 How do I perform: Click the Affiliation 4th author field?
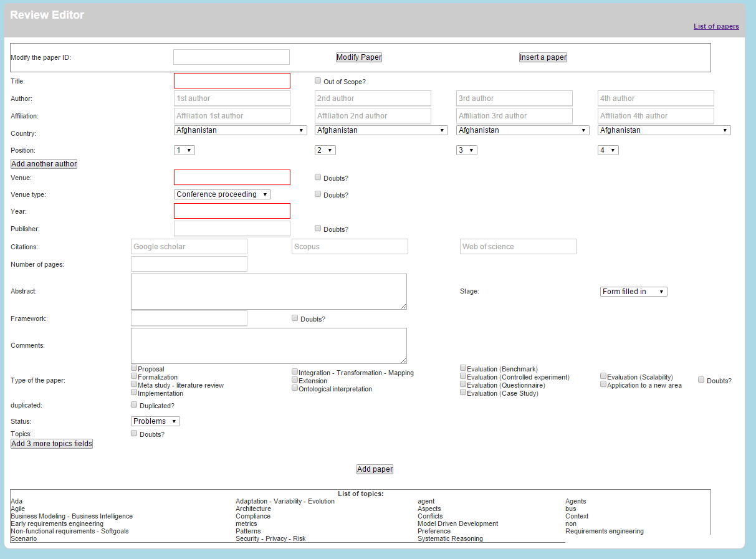(656, 116)
